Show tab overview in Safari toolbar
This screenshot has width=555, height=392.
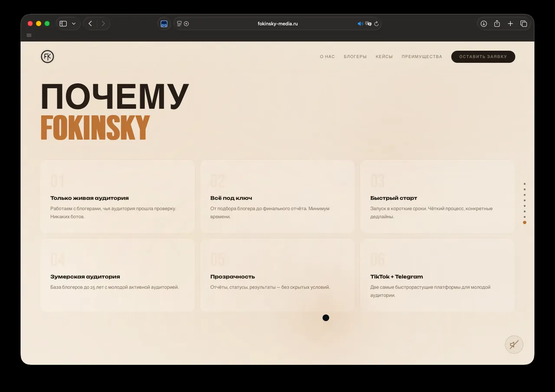[523, 24]
